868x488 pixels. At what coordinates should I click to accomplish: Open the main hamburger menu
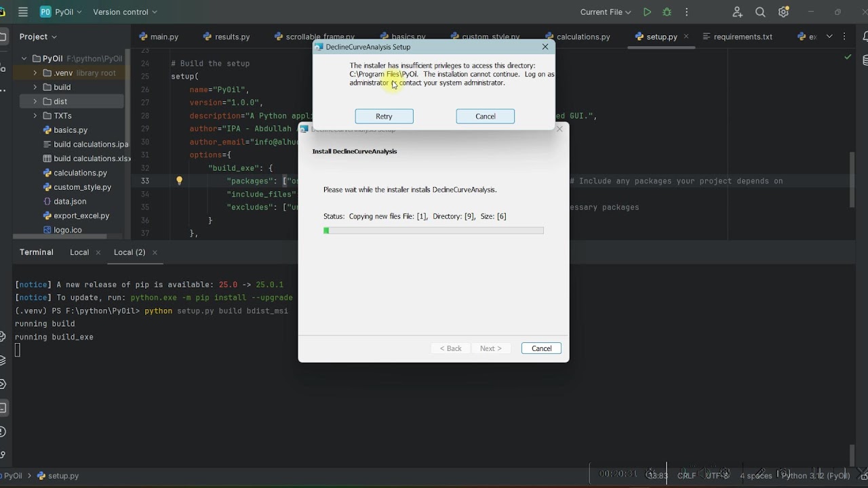click(x=23, y=12)
